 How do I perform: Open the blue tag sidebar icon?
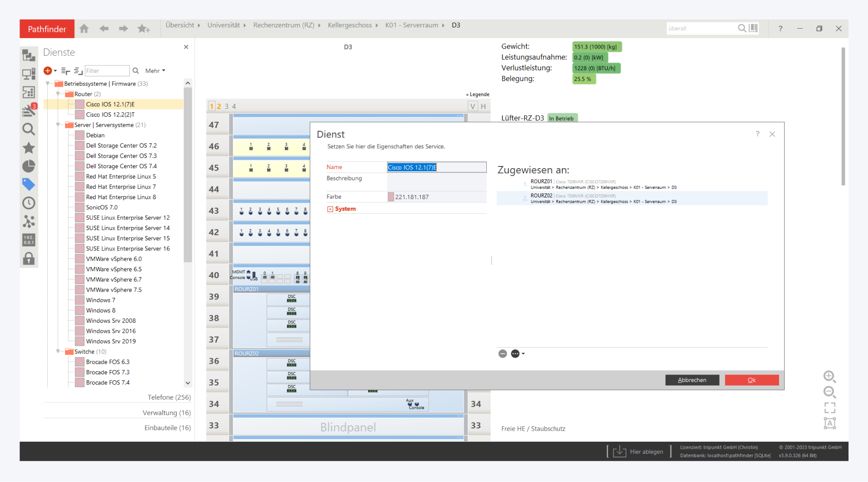click(x=29, y=184)
